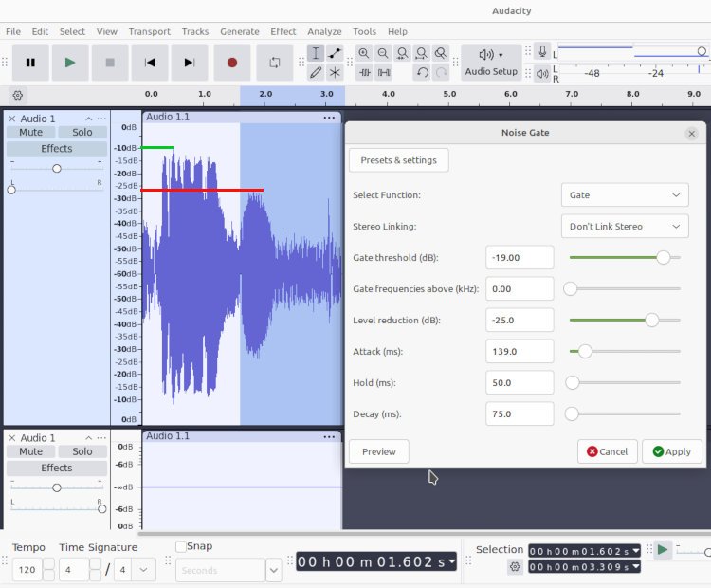Viewport: 711px width, 588px height.
Task: Click the microphone record meter icon
Action: [542, 51]
